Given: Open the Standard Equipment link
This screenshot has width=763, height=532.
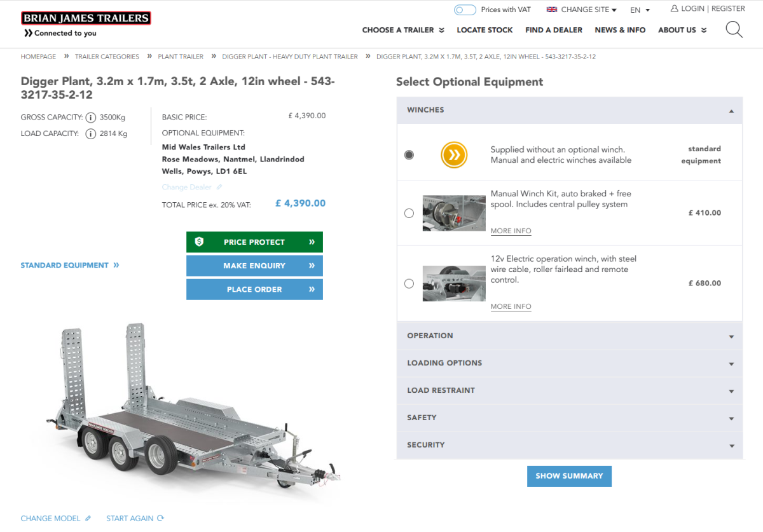Looking at the screenshot, I should (69, 265).
